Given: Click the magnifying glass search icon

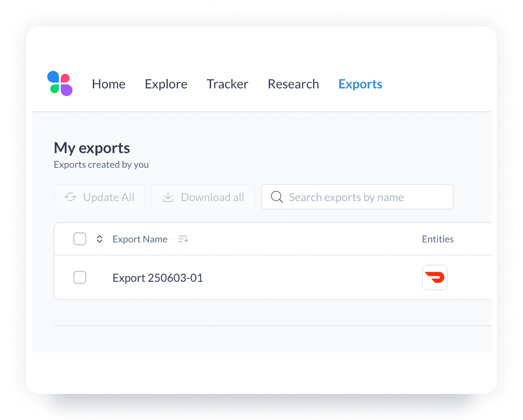Looking at the screenshot, I should pyautogui.click(x=277, y=197).
